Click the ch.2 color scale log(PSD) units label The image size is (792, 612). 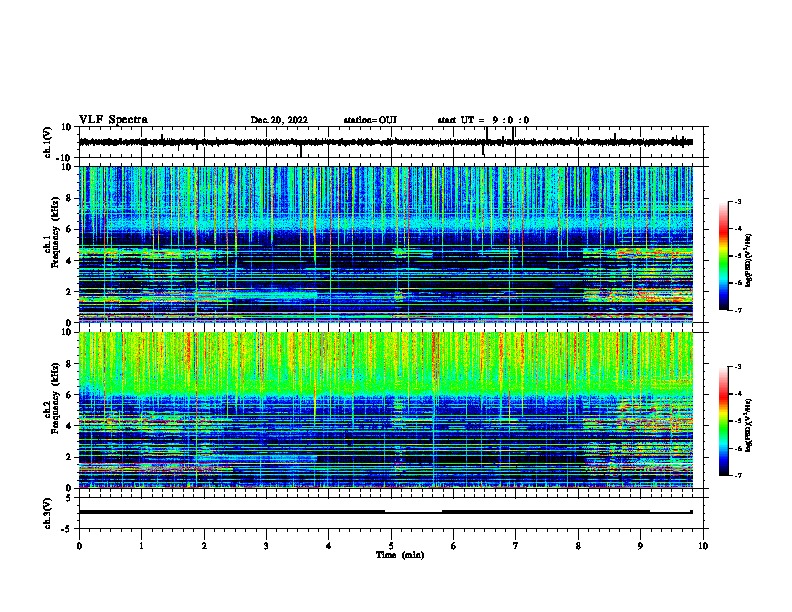(x=749, y=425)
